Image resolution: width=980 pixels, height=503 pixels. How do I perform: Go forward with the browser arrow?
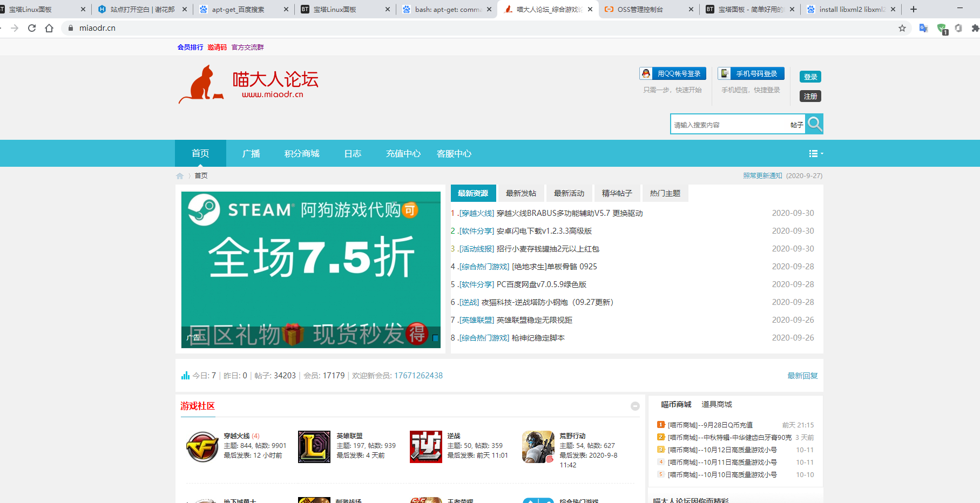click(15, 28)
